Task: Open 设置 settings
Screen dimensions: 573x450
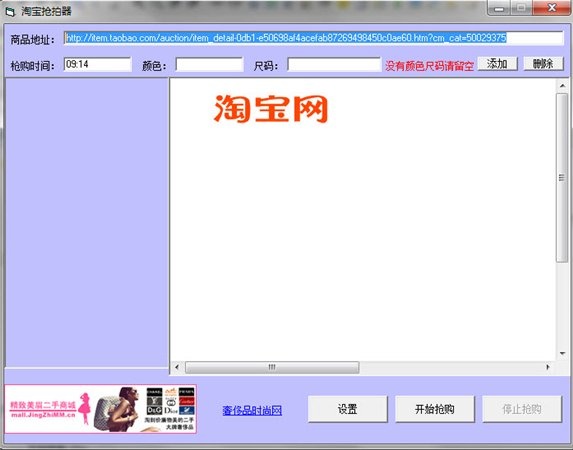Action: tap(347, 409)
